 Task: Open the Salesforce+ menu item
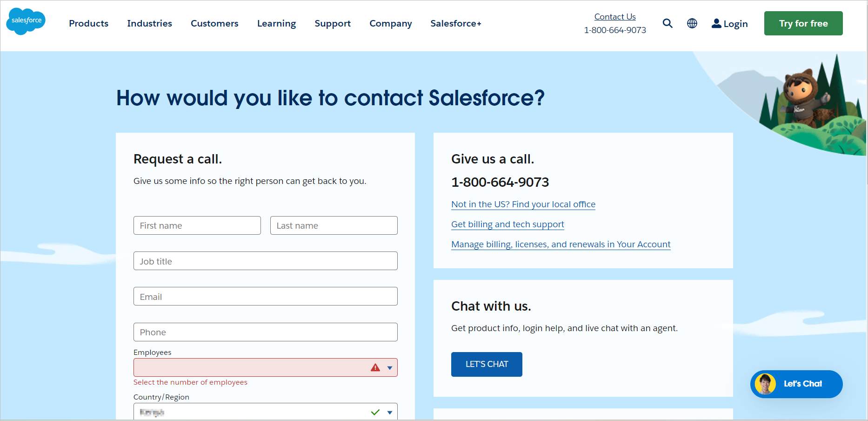[x=456, y=23]
